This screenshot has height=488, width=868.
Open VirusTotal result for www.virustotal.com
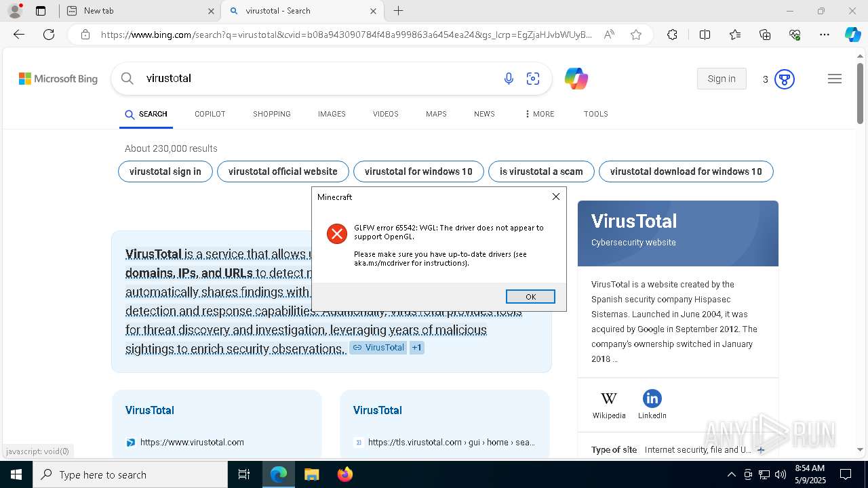tap(150, 410)
